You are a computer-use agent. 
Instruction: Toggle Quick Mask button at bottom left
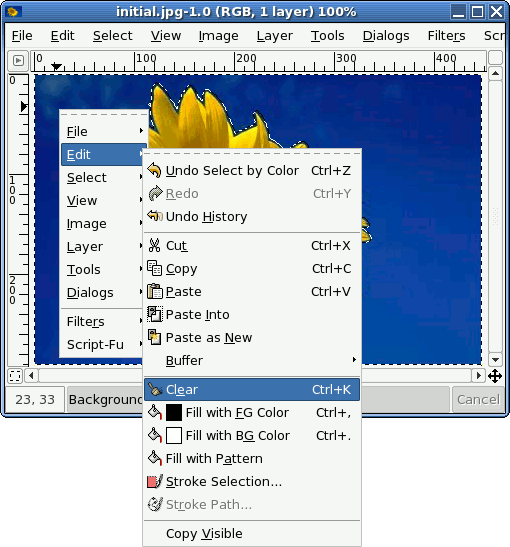[x=15, y=376]
